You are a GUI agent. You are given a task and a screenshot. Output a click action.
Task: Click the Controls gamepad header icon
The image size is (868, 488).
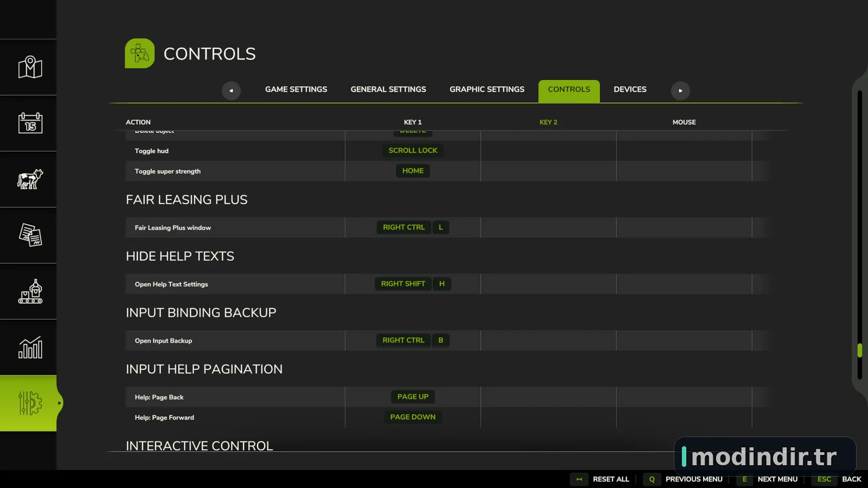point(139,53)
